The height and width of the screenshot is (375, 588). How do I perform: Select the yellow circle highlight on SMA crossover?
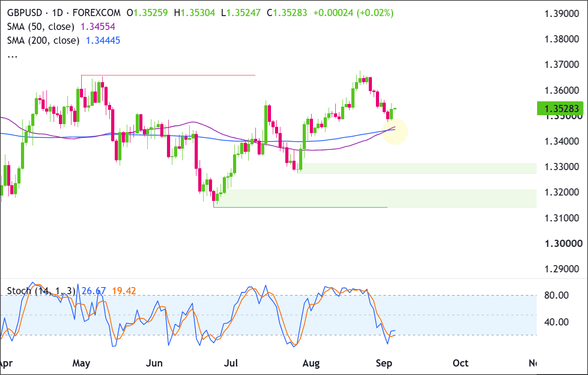pos(395,131)
